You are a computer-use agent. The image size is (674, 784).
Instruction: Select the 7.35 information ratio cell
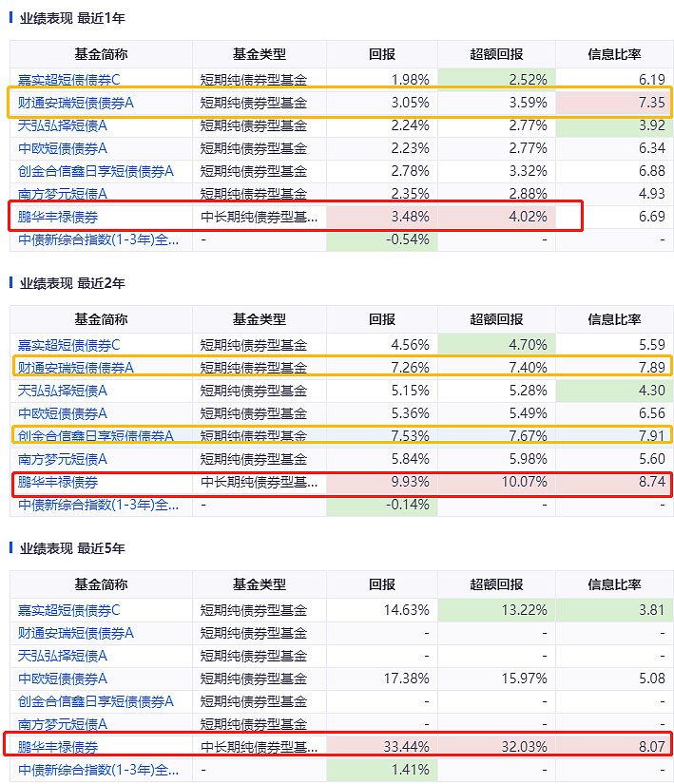click(x=614, y=103)
